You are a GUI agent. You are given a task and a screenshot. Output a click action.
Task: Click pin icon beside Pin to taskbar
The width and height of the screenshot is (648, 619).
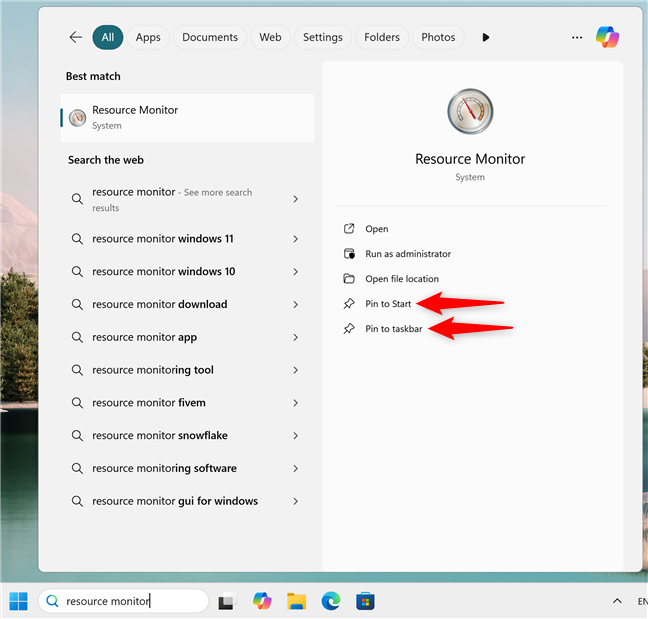[349, 329]
